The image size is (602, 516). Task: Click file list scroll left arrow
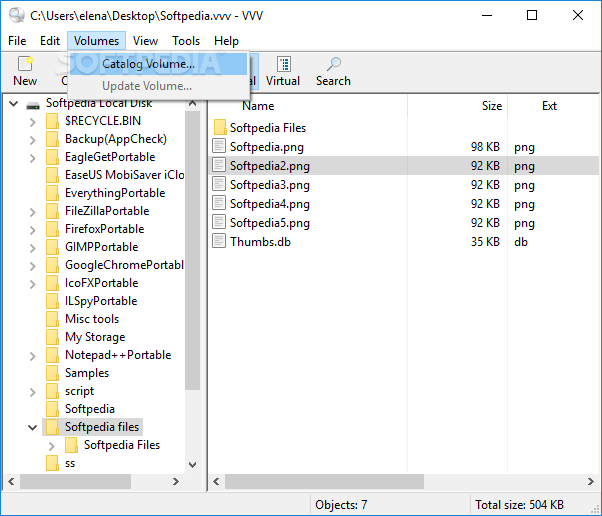tap(216, 481)
